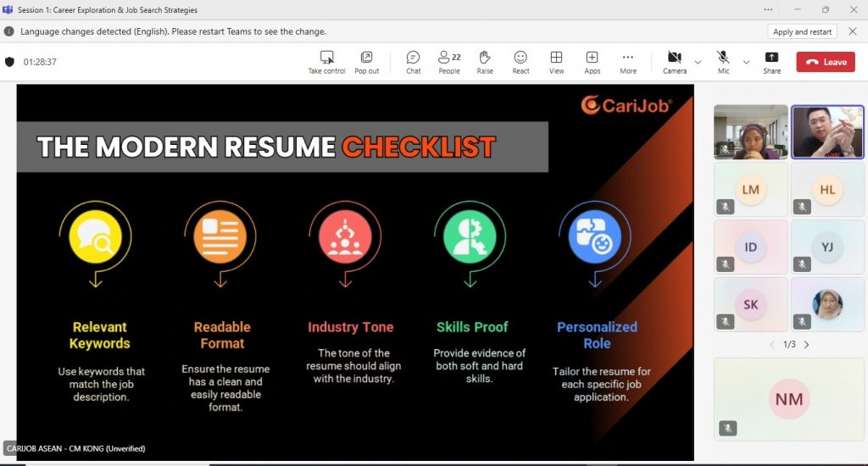Image resolution: width=868 pixels, height=466 pixels.
Task: Click the Industry Tone red slide icon
Action: click(345, 237)
